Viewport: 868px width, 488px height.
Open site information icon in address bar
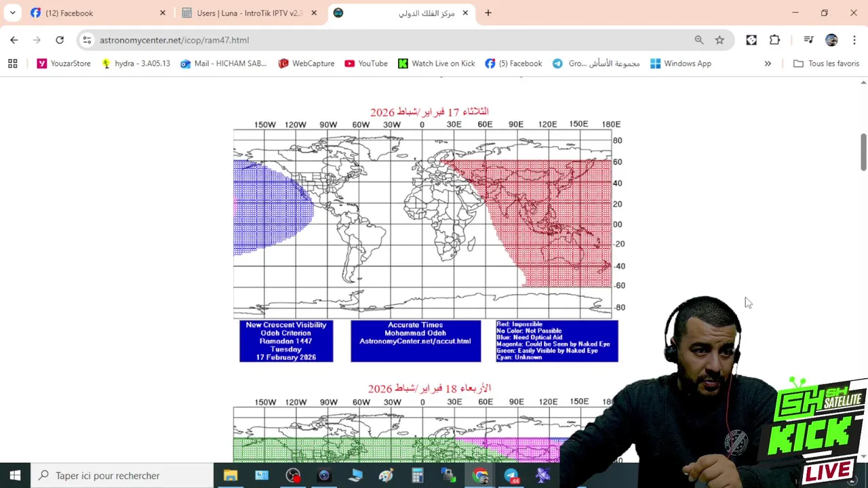point(87,40)
